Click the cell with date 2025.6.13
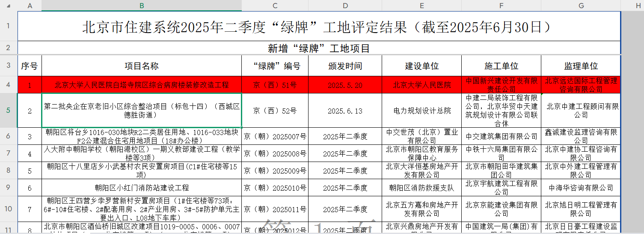The height and width of the screenshot is (234, 644). click(345, 111)
